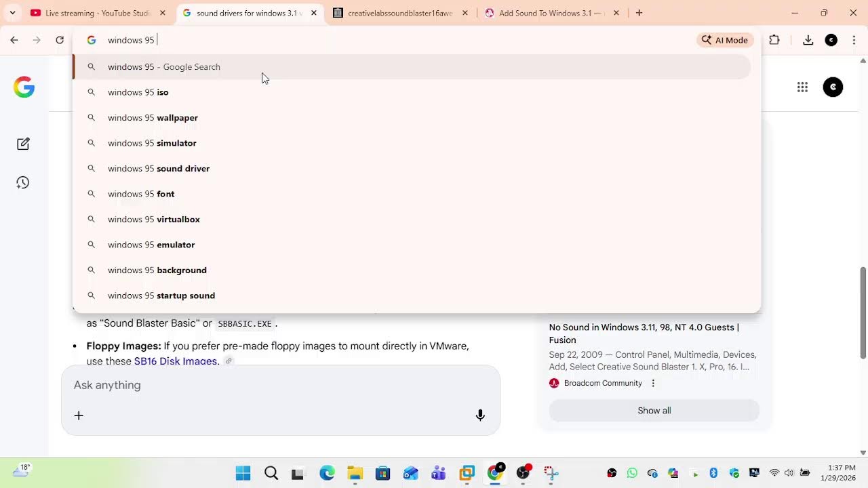Click the back navigation arrow
This screenshot has width=868, height=488.
click(14, 40)
